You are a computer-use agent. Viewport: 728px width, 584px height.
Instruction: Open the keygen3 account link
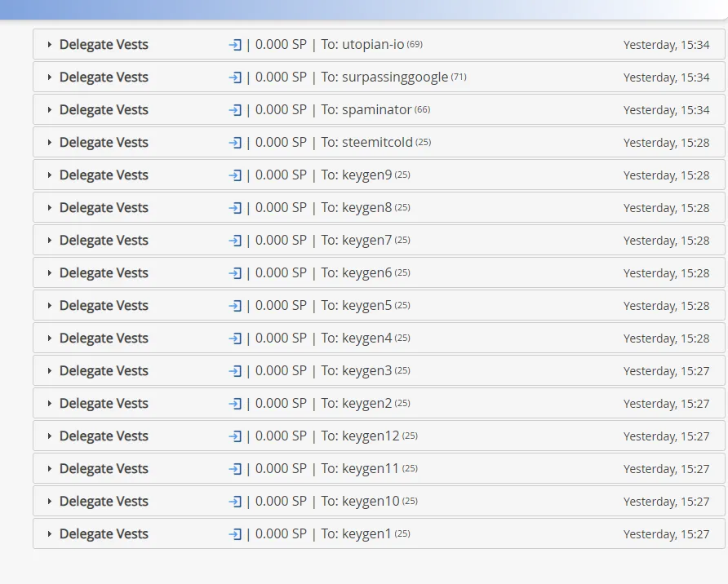366,370
